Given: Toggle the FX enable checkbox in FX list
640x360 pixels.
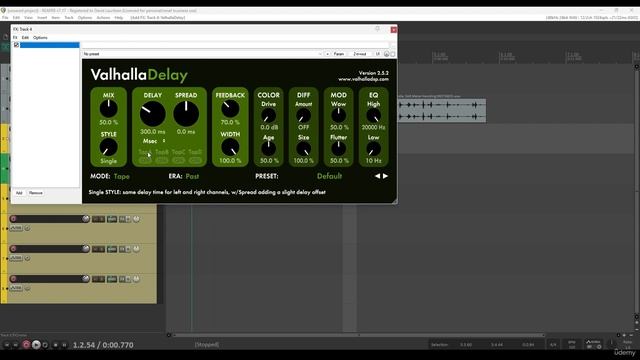Looking at the screenshot, I should (16, 45).
